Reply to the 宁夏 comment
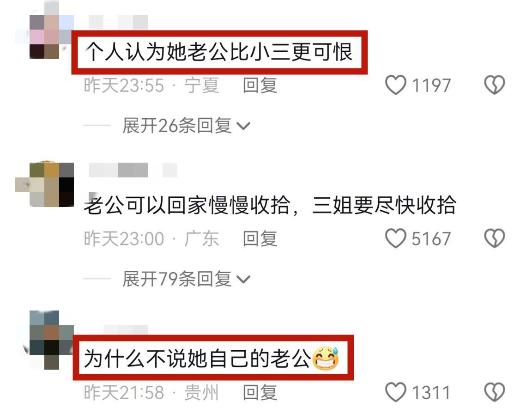This screenshot has height=414, width=532. coord(260,85)
